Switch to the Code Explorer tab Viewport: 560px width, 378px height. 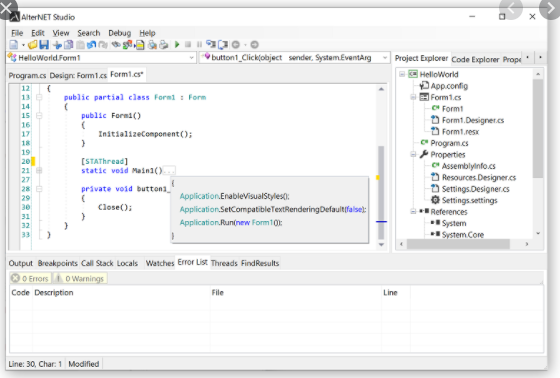pyautogui.click(x=475, y=59)
